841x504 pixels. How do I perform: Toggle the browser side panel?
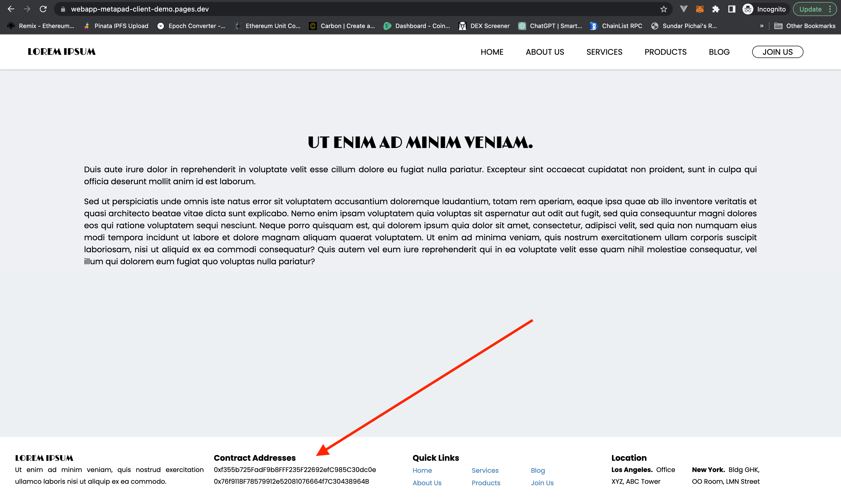pos(731,9)
